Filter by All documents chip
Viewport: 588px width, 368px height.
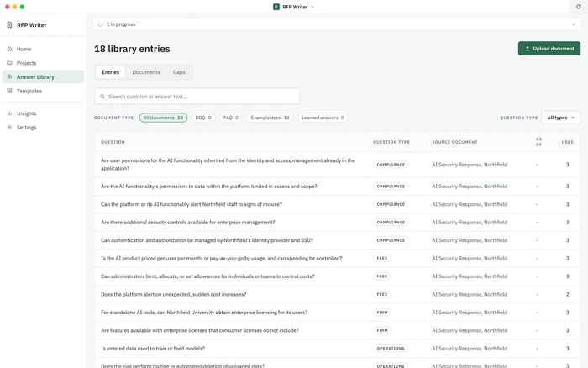coord(163,118)
